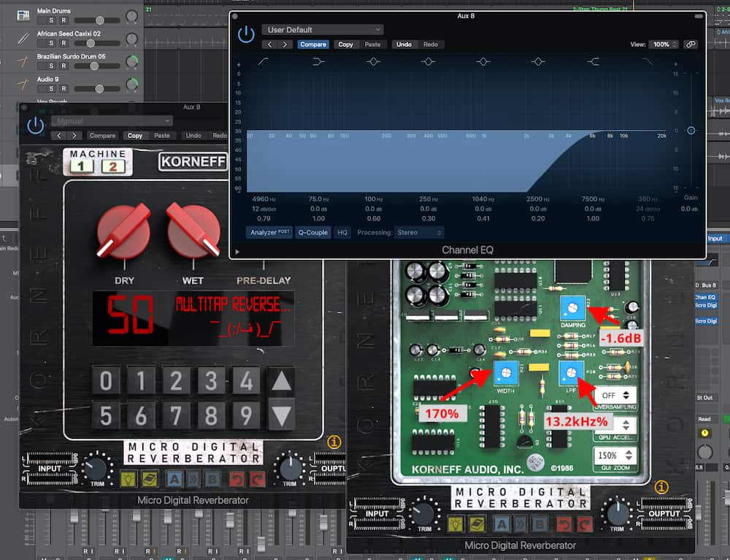This screenshot has width=730, height=560.
Task: Click the lightbulb icon on the keypad reverb panel
Action: (128, 478)
